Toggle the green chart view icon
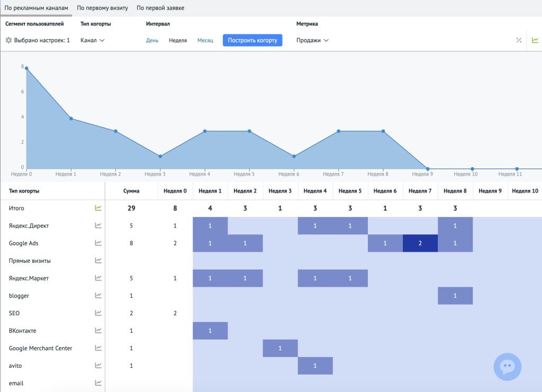The image size is (542, 392). tap(535, 40)
